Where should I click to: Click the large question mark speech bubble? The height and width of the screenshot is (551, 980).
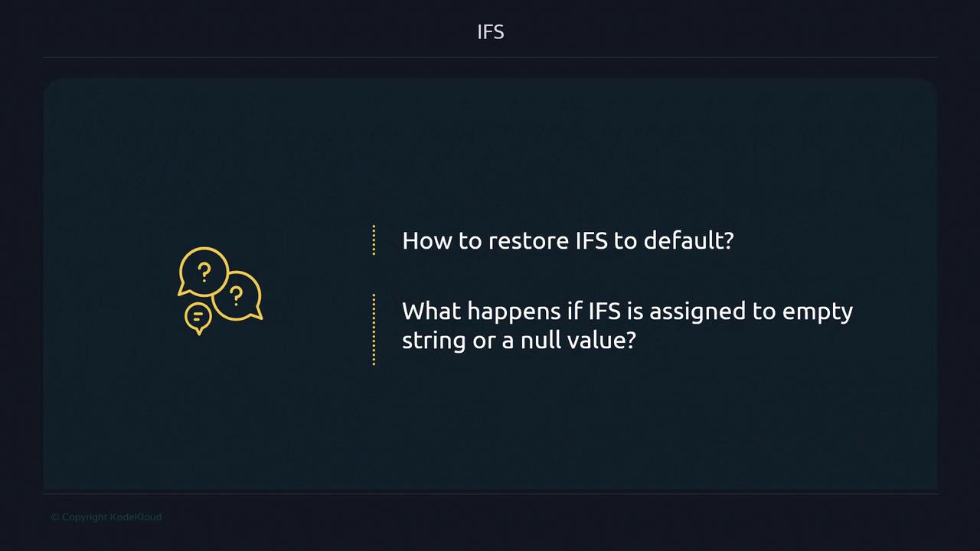[x=203, y=272]
